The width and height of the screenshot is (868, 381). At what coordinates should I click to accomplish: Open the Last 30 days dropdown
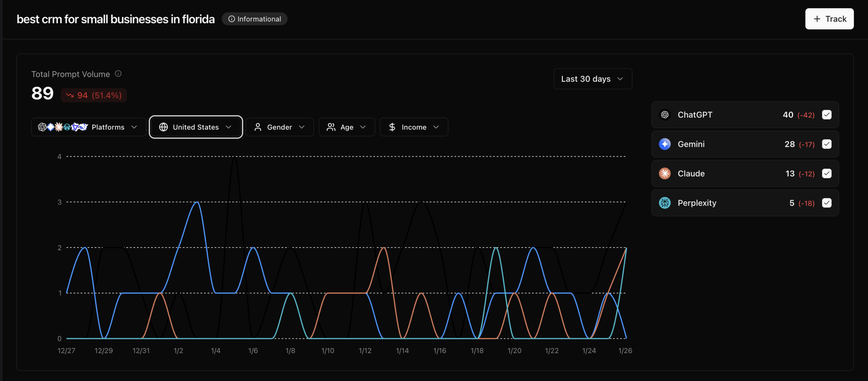[593, 79]
